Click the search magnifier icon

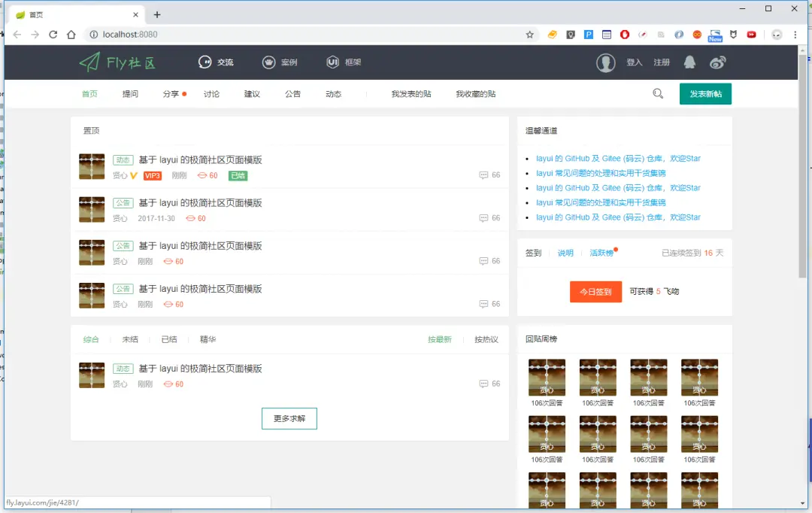[658, 94]
